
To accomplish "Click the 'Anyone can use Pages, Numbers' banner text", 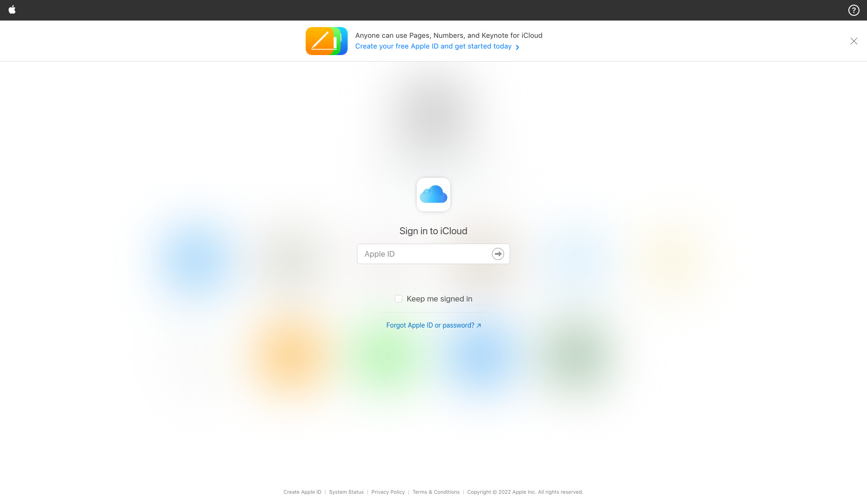I will tap(449, 35).
